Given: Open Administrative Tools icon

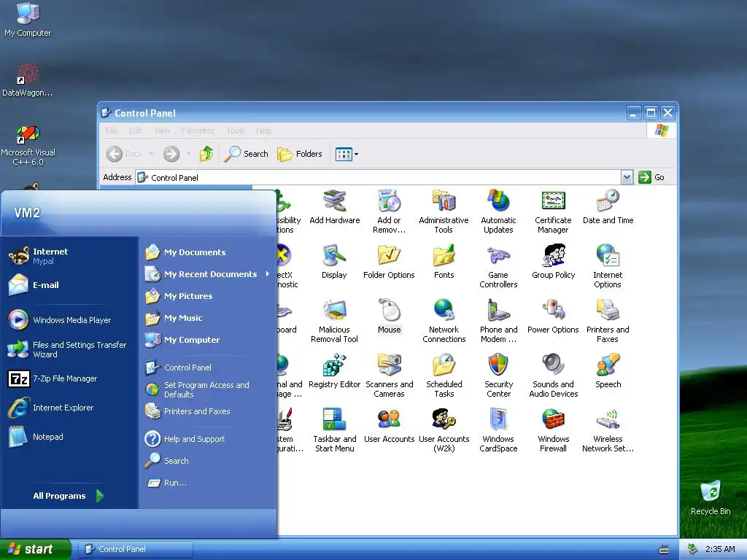Looking at the screenshot, I should [x=444, y=212].
